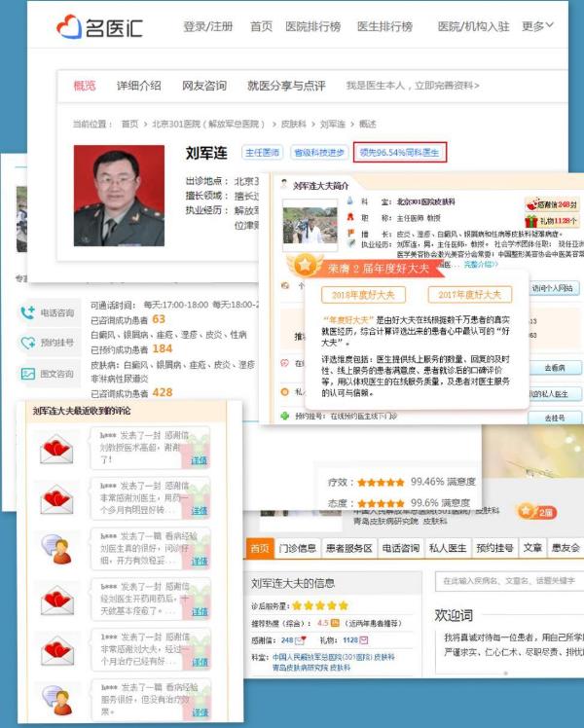Click the 去挂号 button
Viewport: 584px width, 728px height.
(x=555, y=418)
